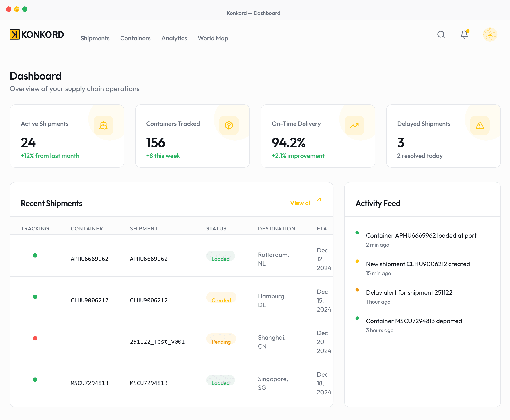Go to the Containers page
510x420 pixels.
135,38
